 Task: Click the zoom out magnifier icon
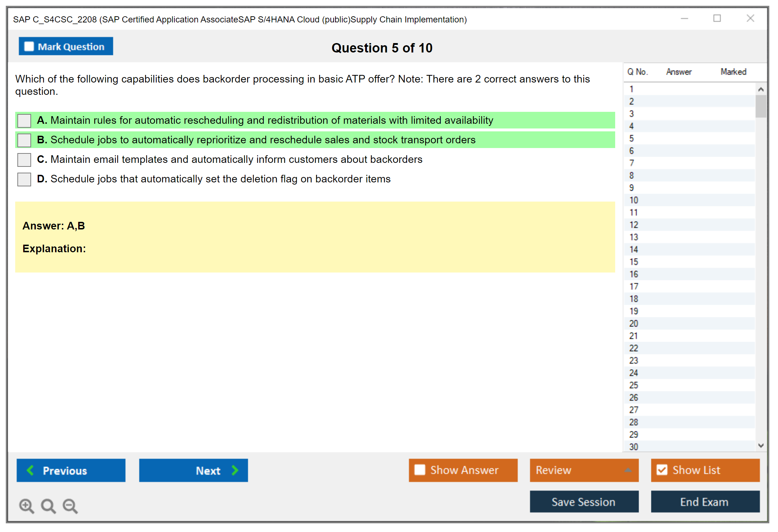[x=70, y=506]
